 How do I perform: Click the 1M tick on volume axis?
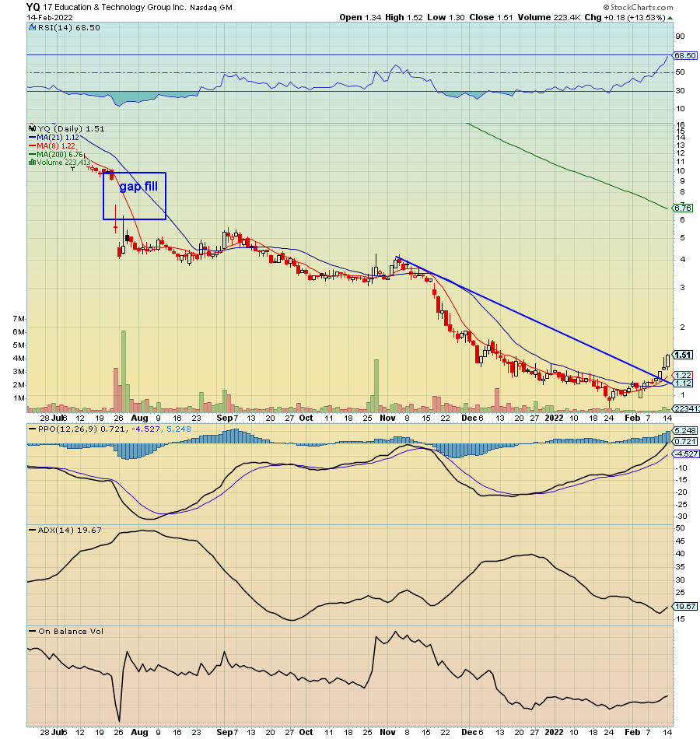pyautogui.click(x=19, y=398)
